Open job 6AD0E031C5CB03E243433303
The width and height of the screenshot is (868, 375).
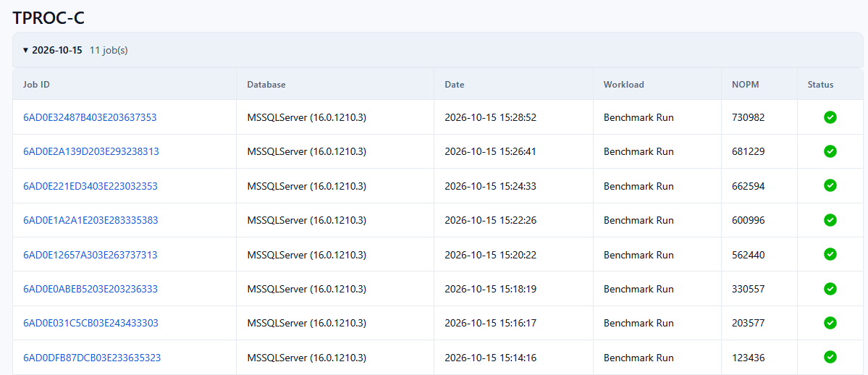pos(90,323)
